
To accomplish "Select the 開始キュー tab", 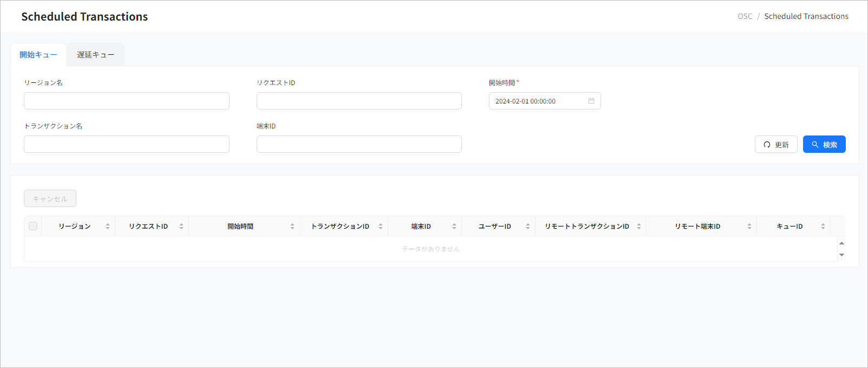I will (38, 55).
